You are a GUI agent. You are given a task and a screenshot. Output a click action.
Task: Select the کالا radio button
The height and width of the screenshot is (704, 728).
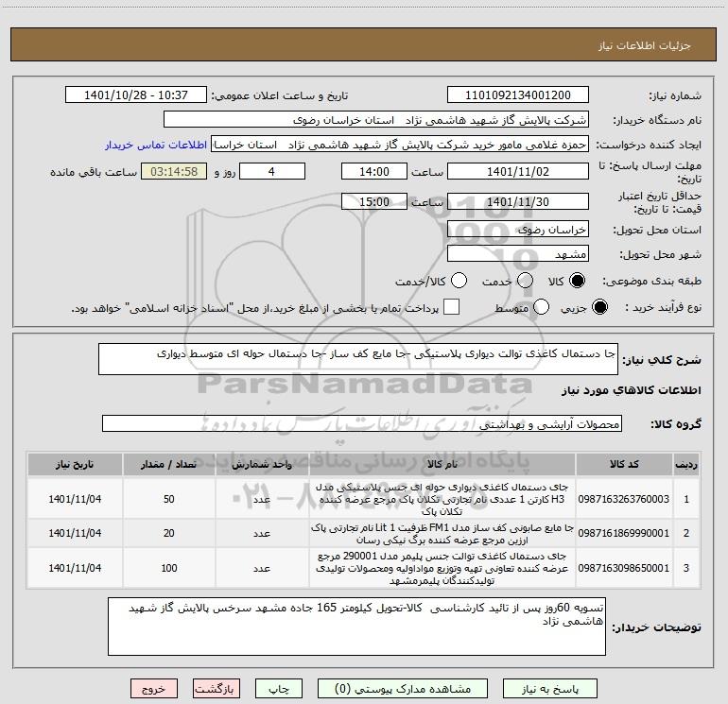(578, 281)
